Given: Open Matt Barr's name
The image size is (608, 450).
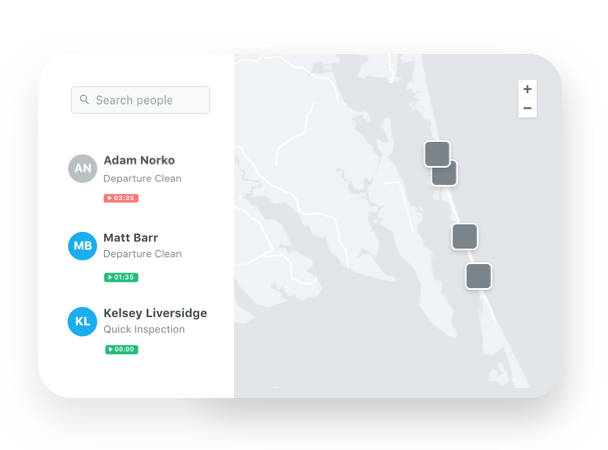Looking at the screenshot, I should coord(131,238).
